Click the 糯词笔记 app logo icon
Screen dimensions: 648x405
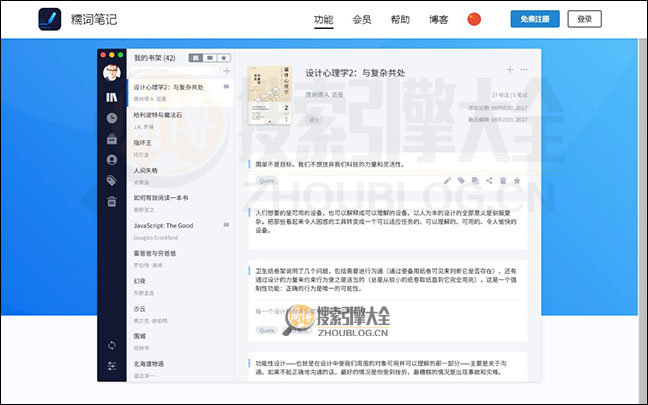50,19
